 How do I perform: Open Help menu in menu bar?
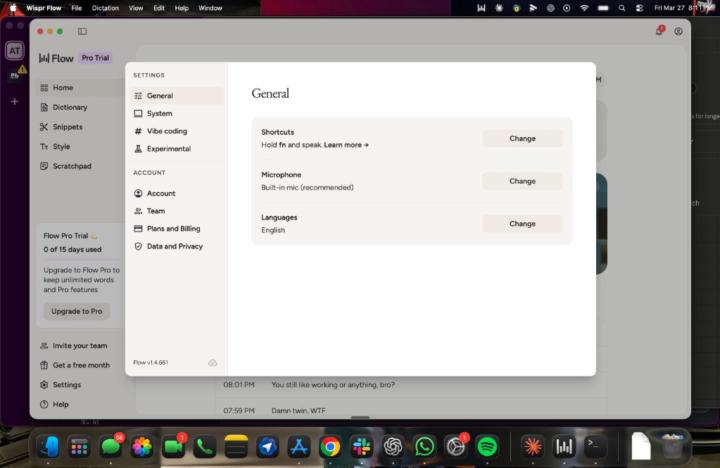181,8
